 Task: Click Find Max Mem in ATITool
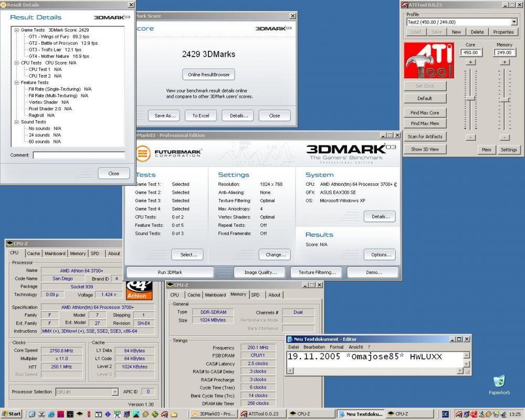point(425,123)
